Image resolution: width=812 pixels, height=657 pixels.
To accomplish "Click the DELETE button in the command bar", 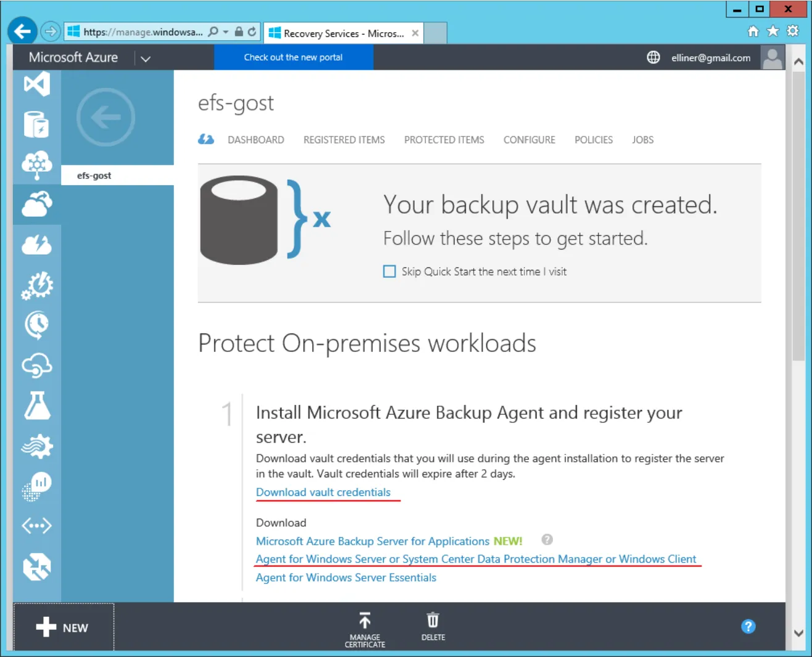I will pos(433,627).
